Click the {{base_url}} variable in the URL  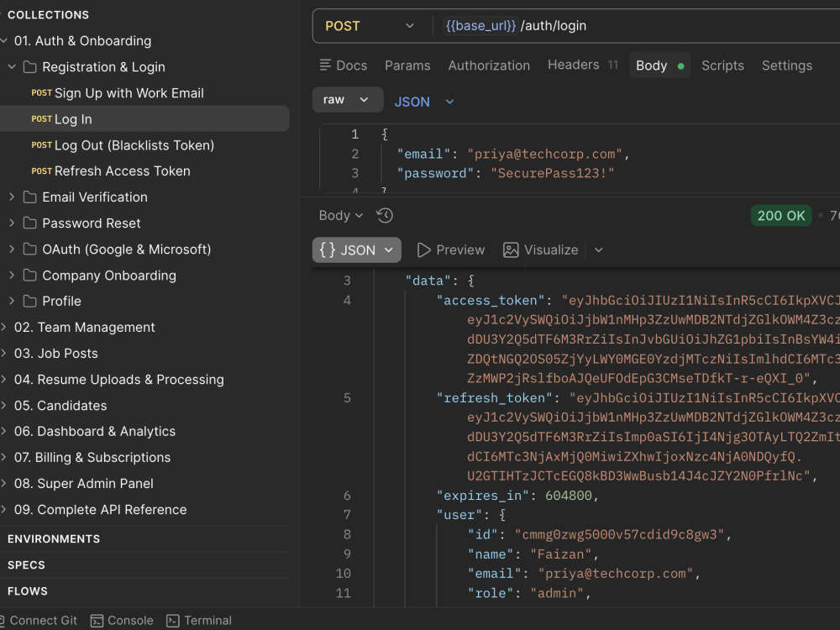coord(480,26)
